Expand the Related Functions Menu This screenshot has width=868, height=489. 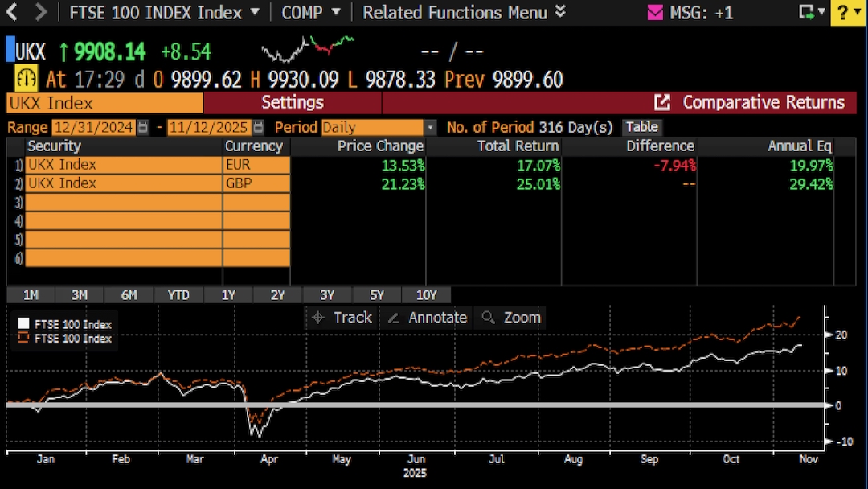pos(560,12)
